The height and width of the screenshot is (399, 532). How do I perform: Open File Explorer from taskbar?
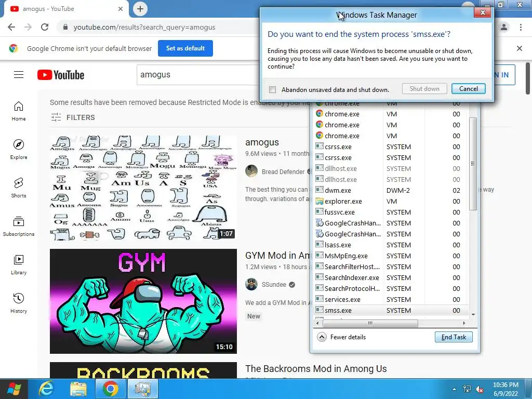78,389
